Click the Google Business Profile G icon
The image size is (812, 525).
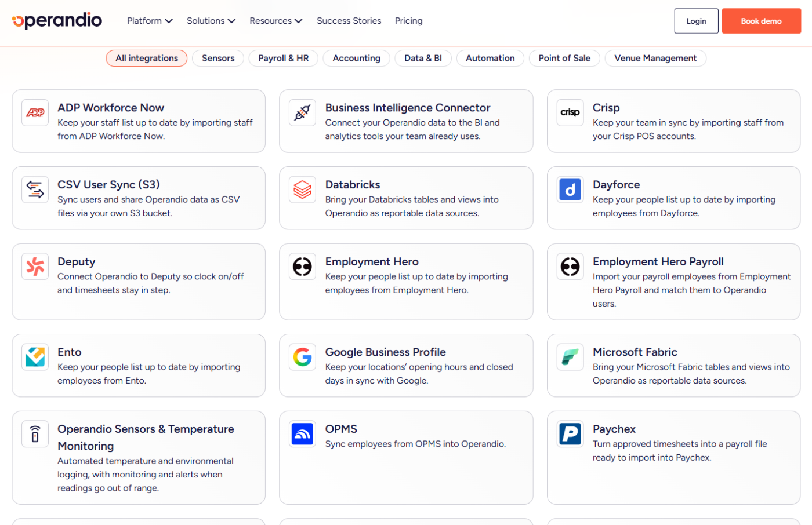(x=303, y=357)
